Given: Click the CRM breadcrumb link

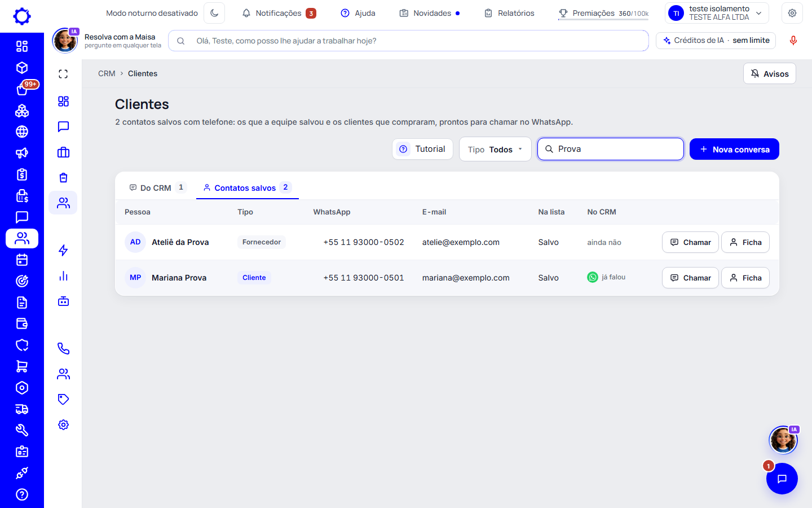Looking at the screenshot, I should pos(107,73).
